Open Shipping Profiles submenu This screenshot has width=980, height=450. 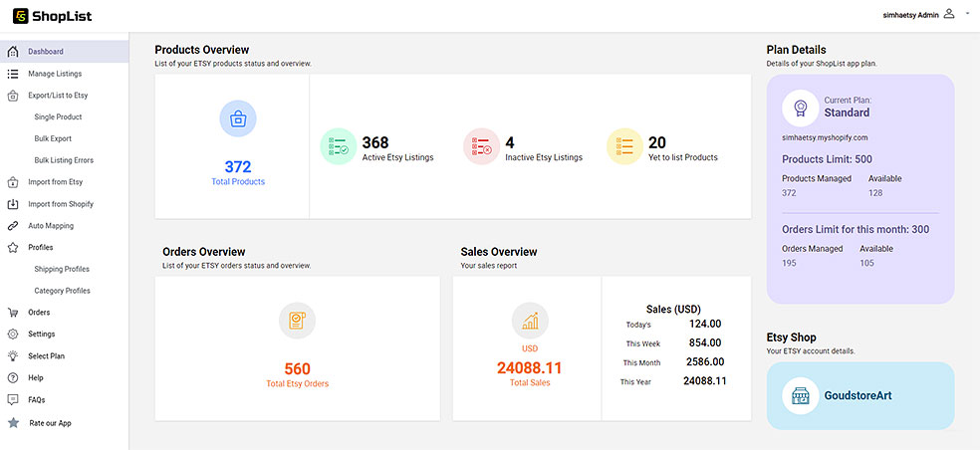tap(62, 270)
